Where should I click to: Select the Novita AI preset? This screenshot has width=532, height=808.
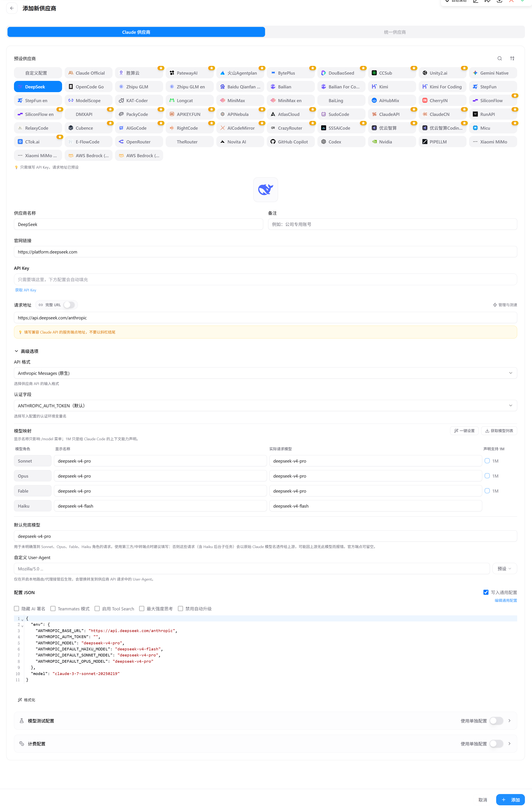click(x=240, y=142)
